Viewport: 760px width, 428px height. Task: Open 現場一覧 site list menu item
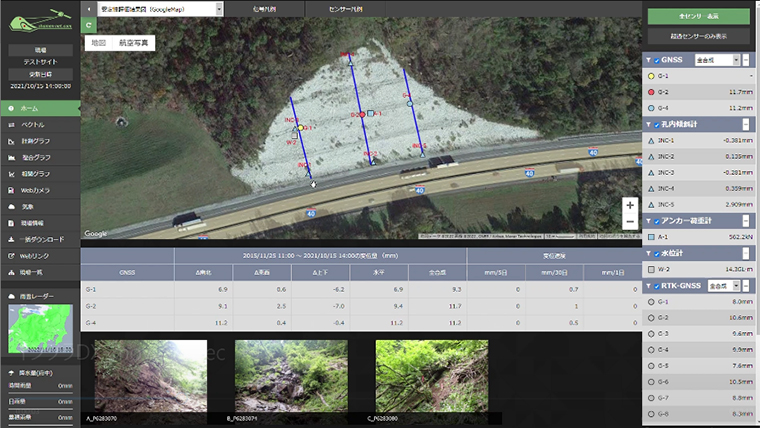click(x=40, y=272)
